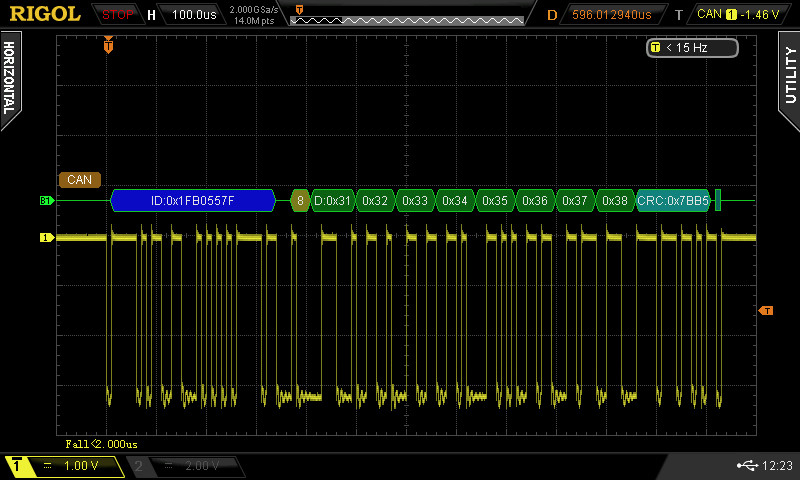Select the blue ID:0x1FB0557F decode packet
The height and width of the screenshot is (480, 800).
[193, 201]
